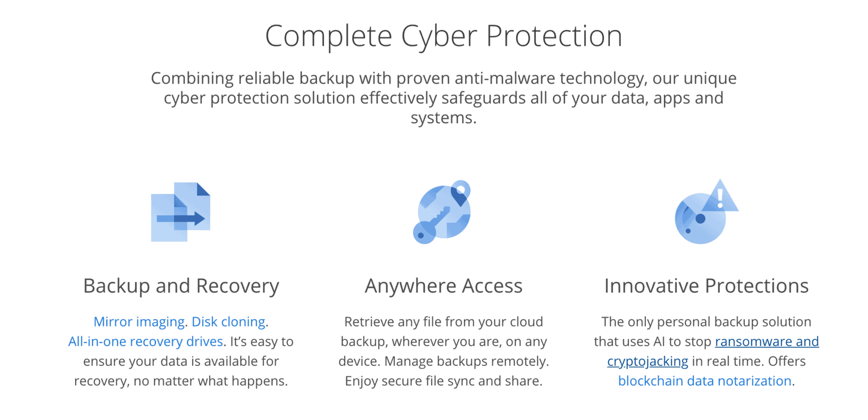Select the Innovative Protections heading
The height and width of the screenshot is (420, 868).
click(706, 286)
